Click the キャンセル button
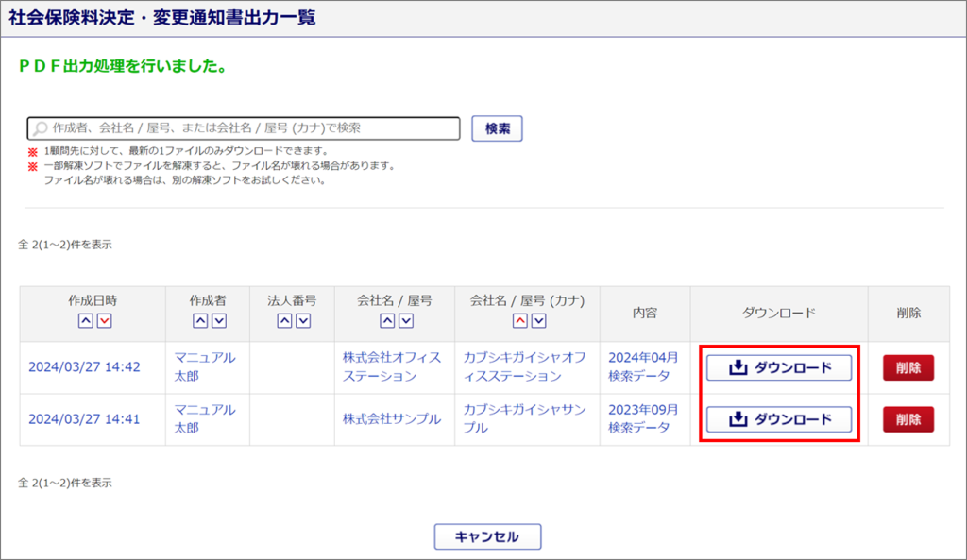The width and height of the screenshot is (967, 560). (x=487, y=536)
